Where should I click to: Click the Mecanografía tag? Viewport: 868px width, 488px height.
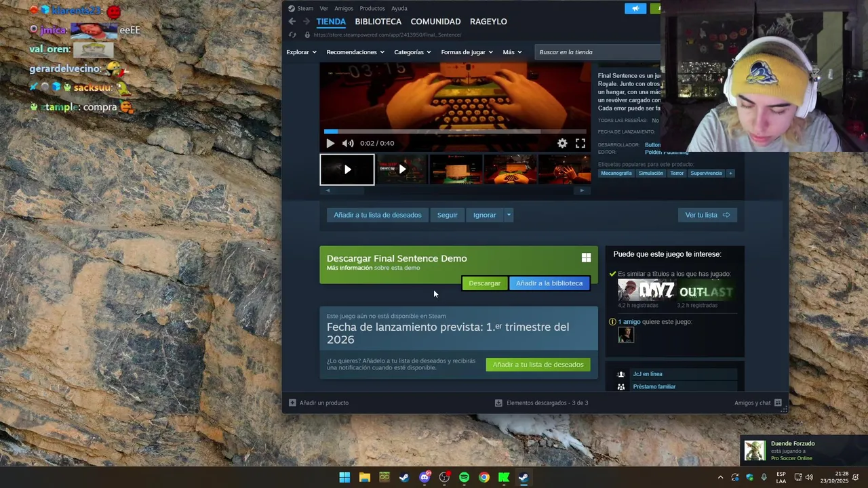(x=616, y=173)
